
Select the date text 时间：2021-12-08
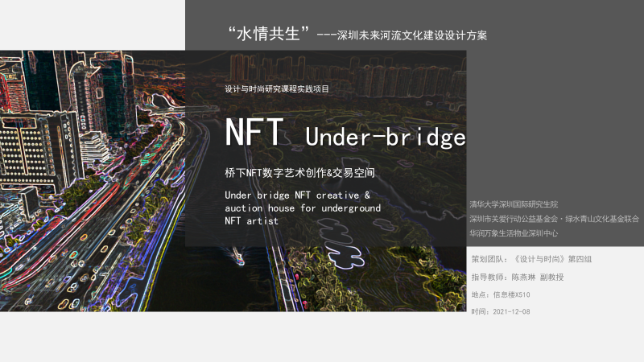(x=500, y=311)
